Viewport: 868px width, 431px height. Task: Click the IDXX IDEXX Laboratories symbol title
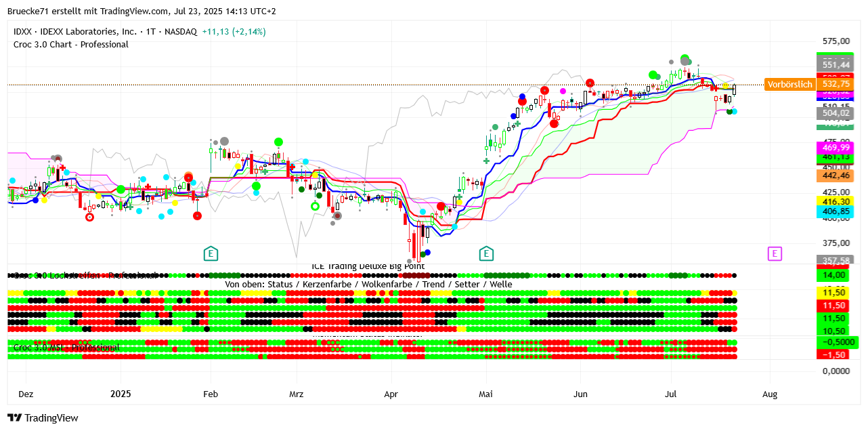tap(105, 32)
